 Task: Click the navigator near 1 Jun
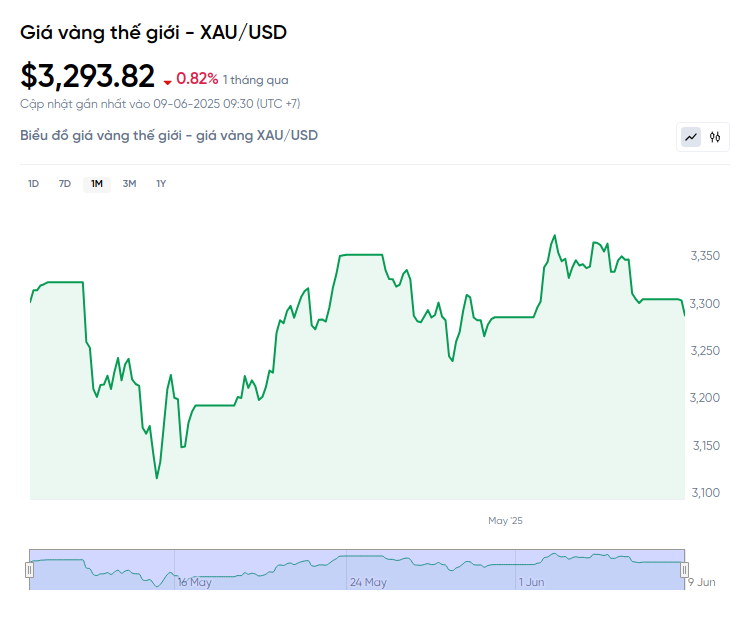tap(531, 581)
